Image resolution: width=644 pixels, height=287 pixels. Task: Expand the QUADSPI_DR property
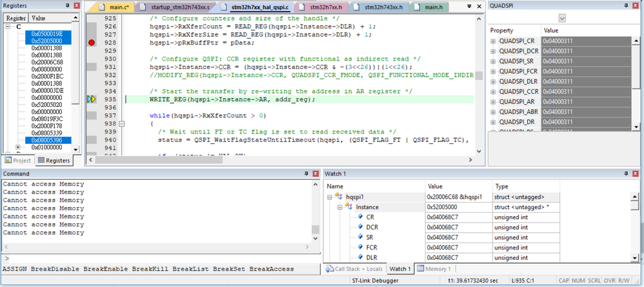(x=493, y=122)
